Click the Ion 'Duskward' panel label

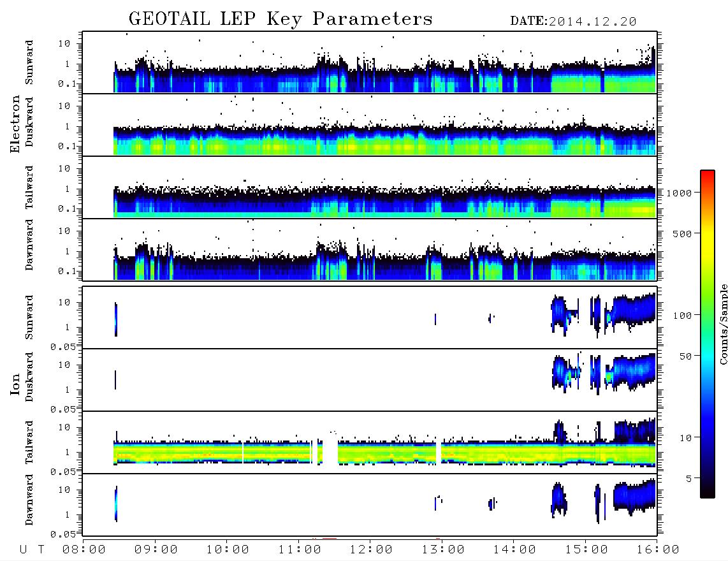(29, 377)
